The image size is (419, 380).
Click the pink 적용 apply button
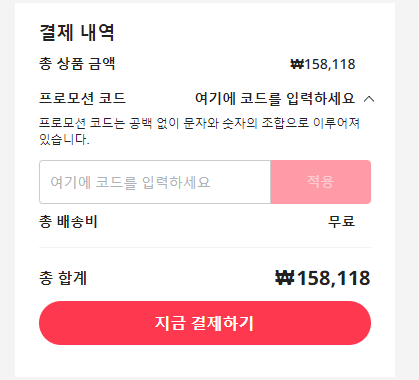tap(321, 182)
